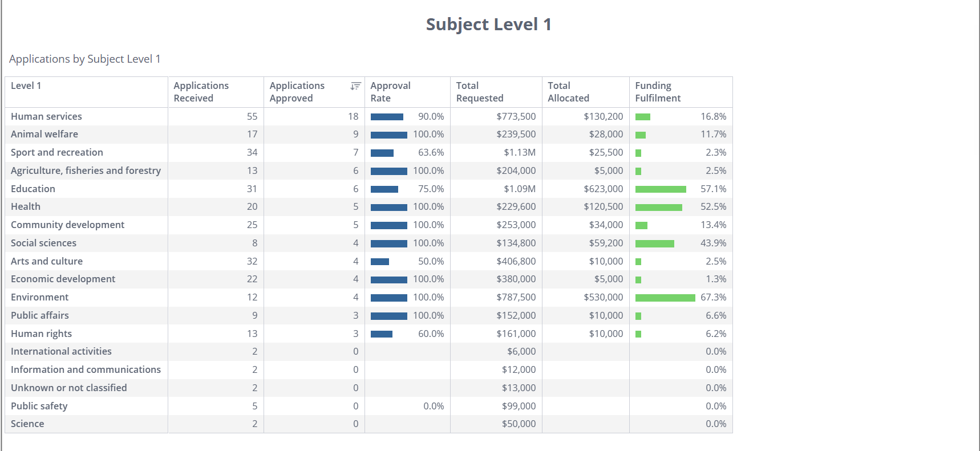Image resolution: width=980 pixels, height=451 pixels.
Task: Select the International activities row label
Action: coord(61,351)
